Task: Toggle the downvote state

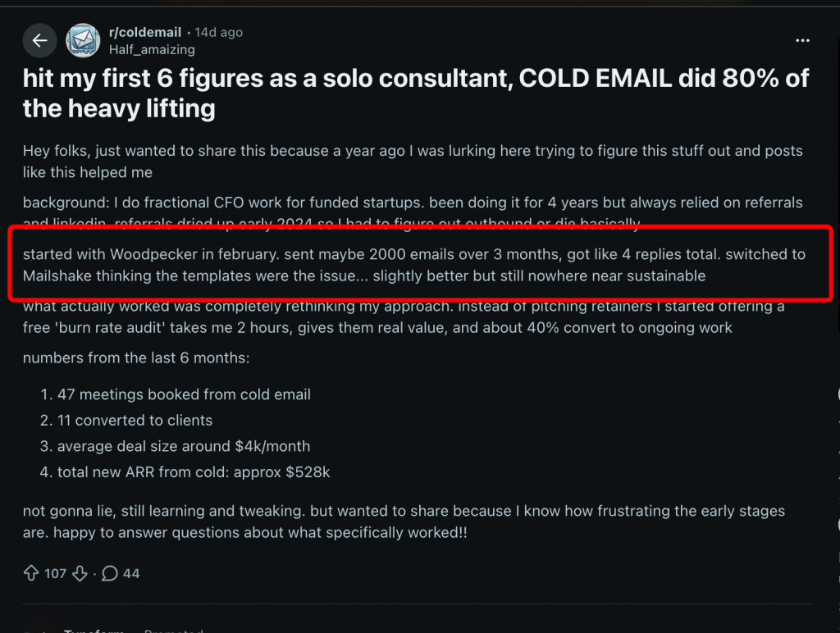Action: pyautogui.click(x=80, y=573)
